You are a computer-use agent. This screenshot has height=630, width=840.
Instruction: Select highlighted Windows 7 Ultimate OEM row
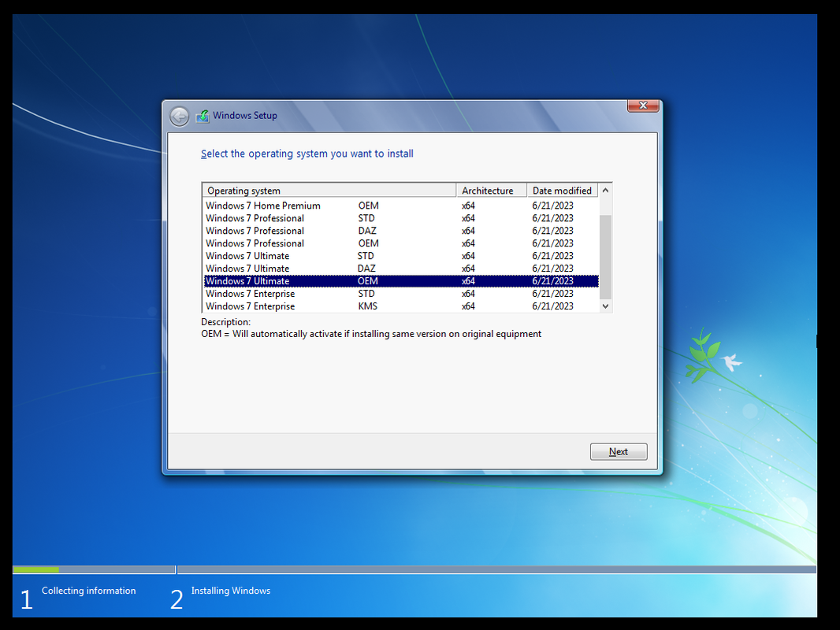(x=401, y=281)
